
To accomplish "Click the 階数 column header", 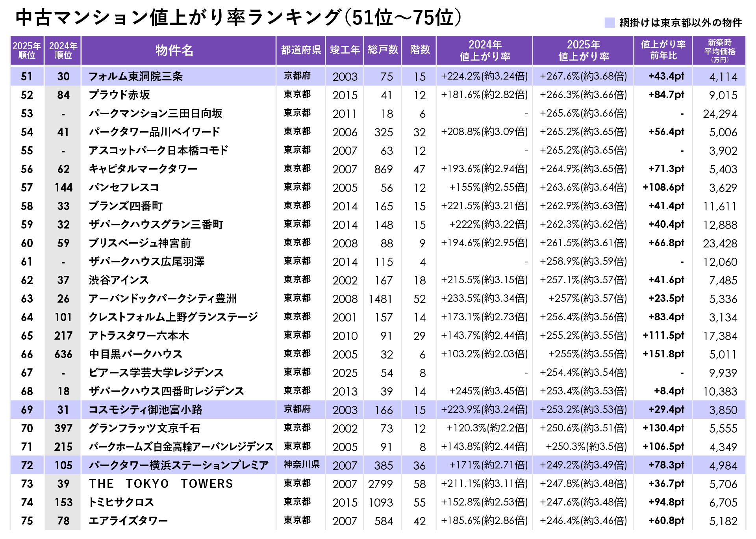I will [420, 50].
